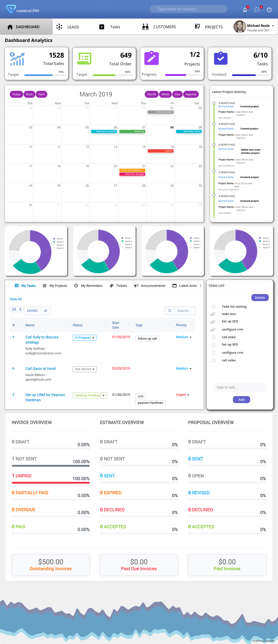Click the 'type to add' todo field

(x=240, y=387)
